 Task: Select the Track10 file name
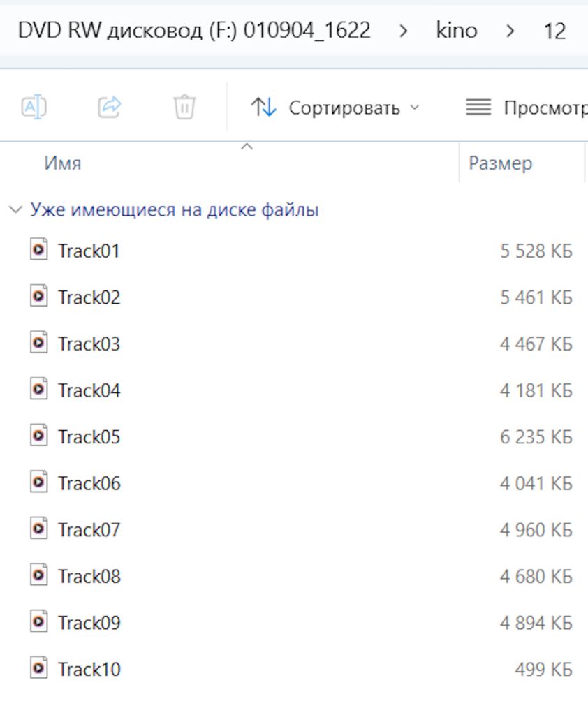[89, 670]
